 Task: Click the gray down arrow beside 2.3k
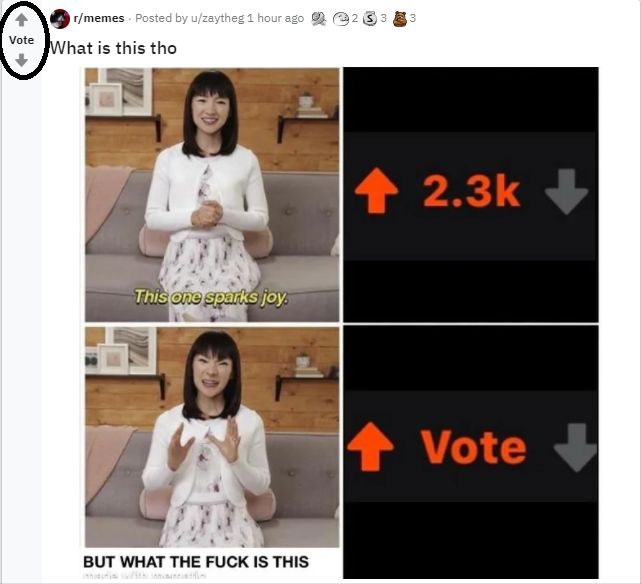pos(567,192)
